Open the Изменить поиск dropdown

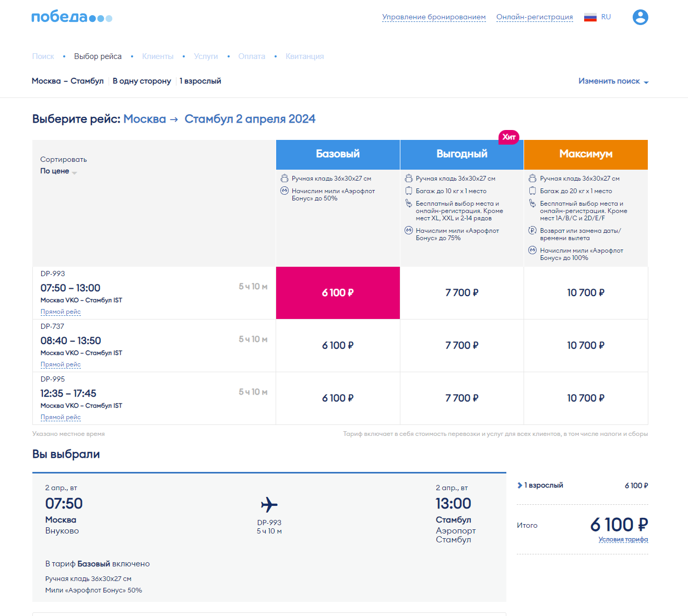(x=613, y=81)
